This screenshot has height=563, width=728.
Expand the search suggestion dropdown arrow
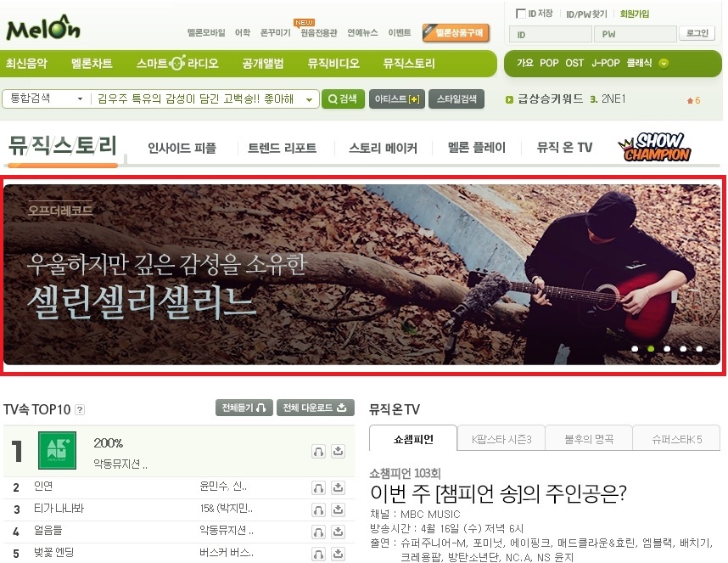tap(309, 99)
